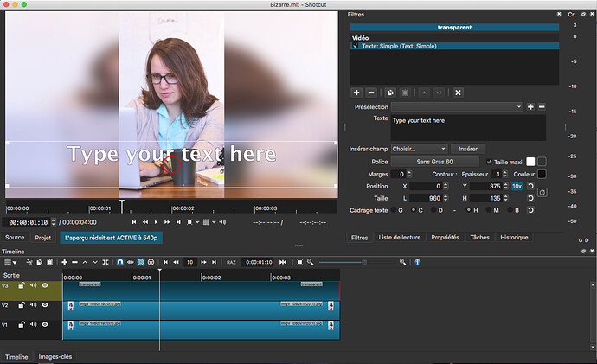Toggle the ripple edit target icon
597x364 pixels.
point(140,262)
